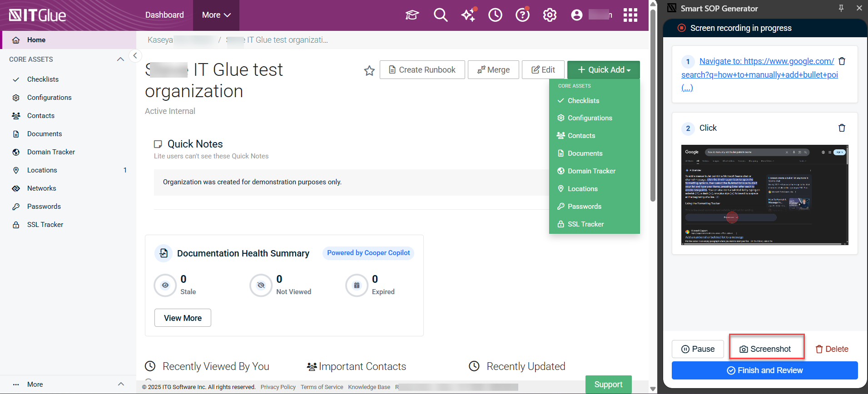This screenshot has width=868, height=394.
Task: Click the Important Contacts people icon
Action: [312, 366]
